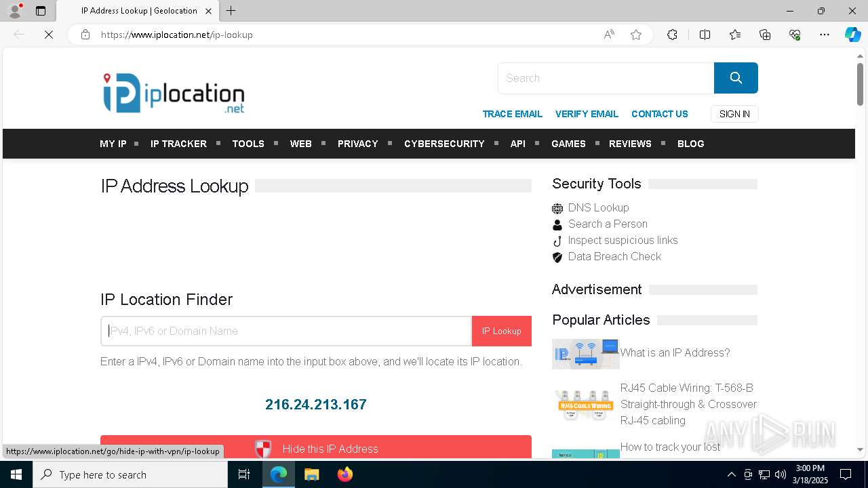Open the GAMES menu item

pos(568,144)
